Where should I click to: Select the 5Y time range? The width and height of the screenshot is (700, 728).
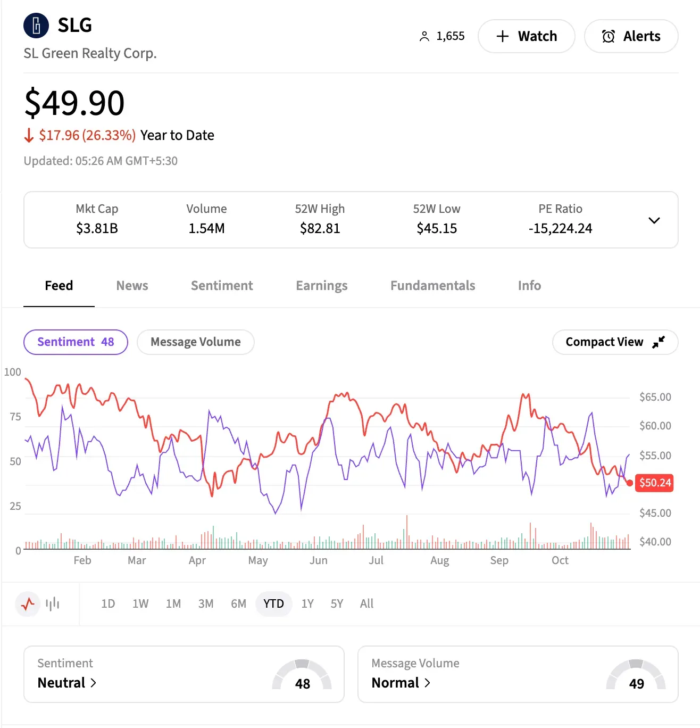click(x=336, y=603)
